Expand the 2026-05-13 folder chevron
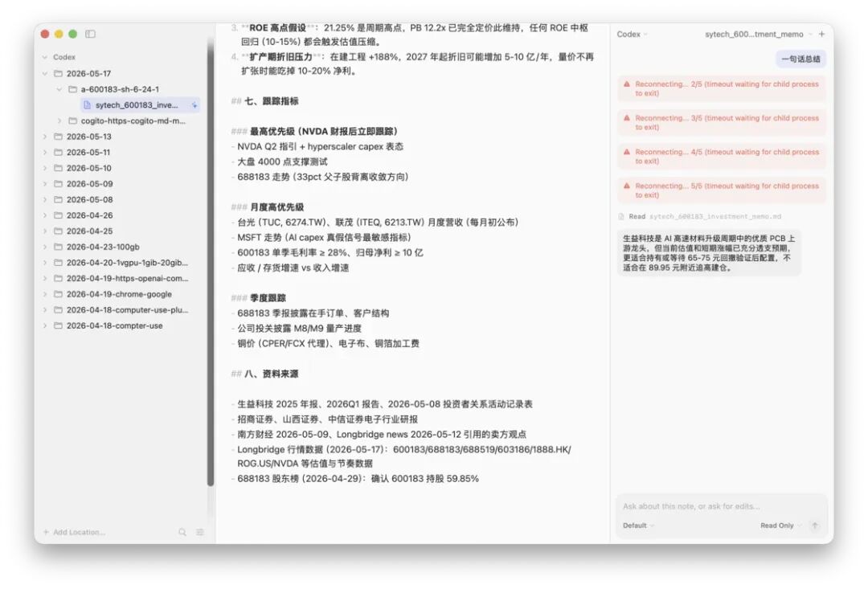The image size is (868, 589). pos(45,137)
